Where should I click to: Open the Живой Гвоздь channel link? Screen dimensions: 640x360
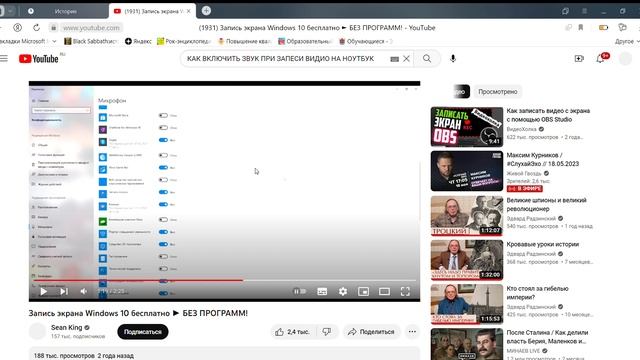(x=524, y=173)
